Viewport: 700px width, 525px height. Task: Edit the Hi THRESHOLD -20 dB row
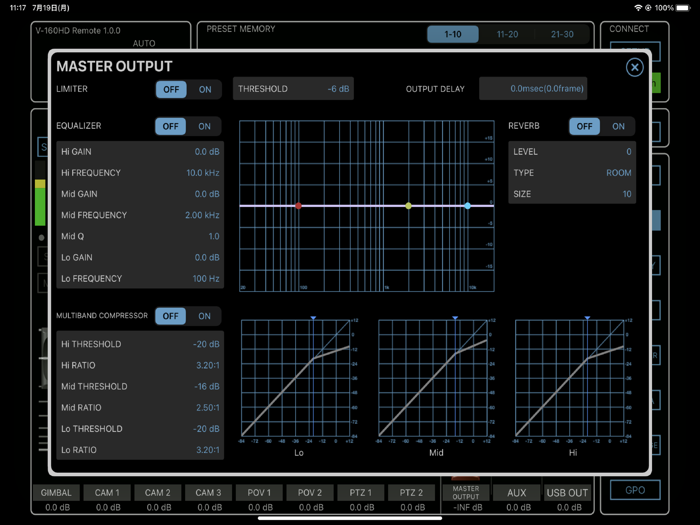tap(140, 344)
